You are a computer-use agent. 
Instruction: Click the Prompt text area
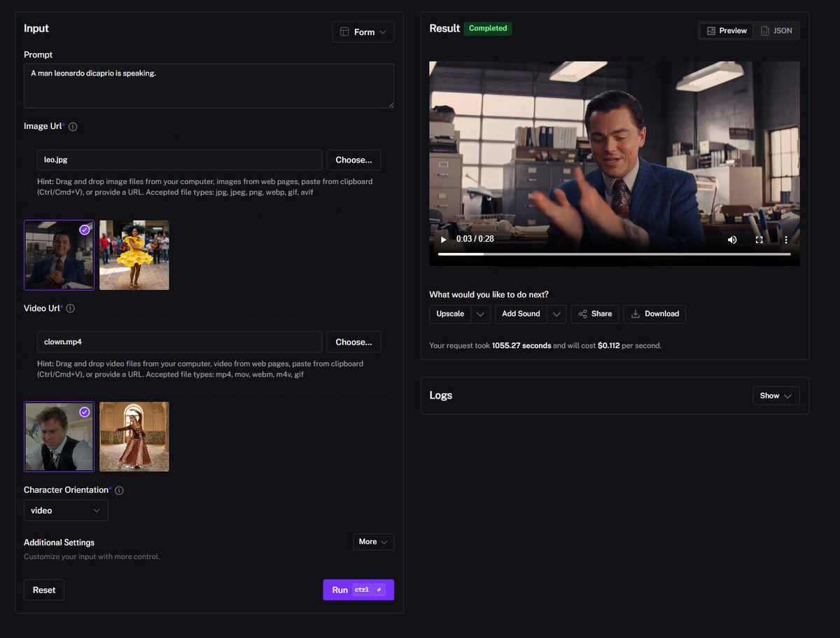tap(209, 85)
